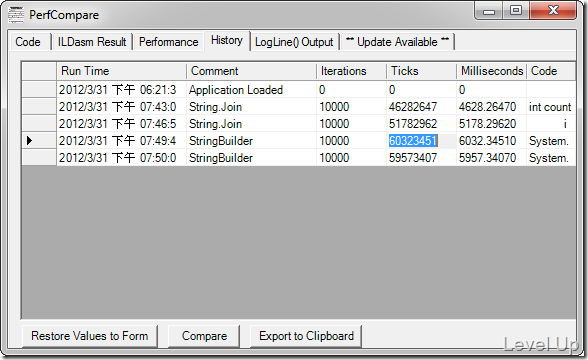Open the LogLine() Output tab
This screenshot has width=588, height=360.
tap(294, 42)
